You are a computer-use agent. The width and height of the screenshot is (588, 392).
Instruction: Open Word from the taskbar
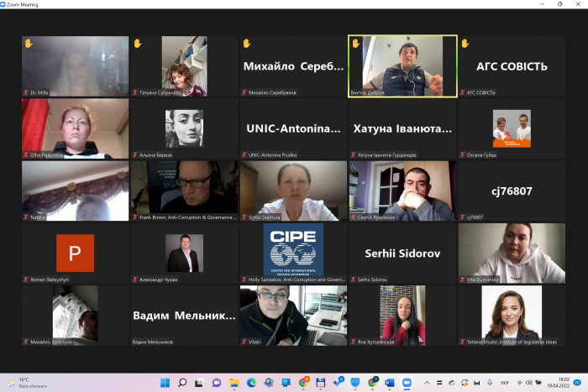coord(390,383)
